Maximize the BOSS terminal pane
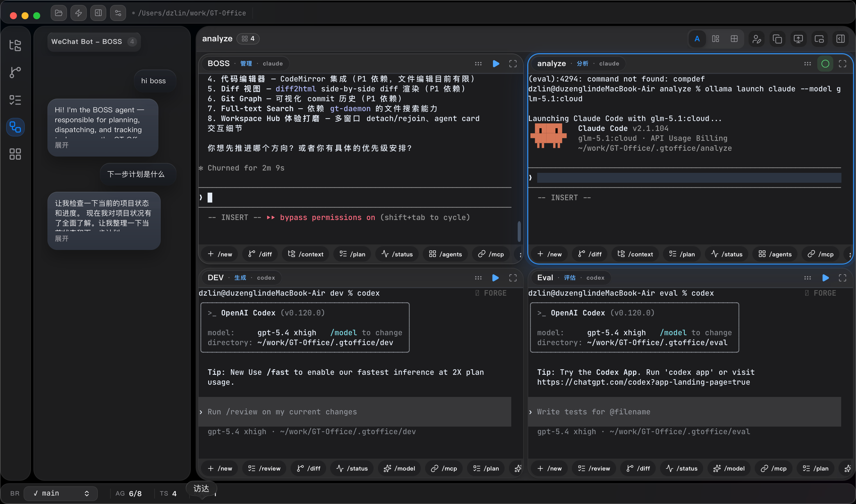Viewport: 856px width, 504px height. pyautogui.click(x=513, y=63)
